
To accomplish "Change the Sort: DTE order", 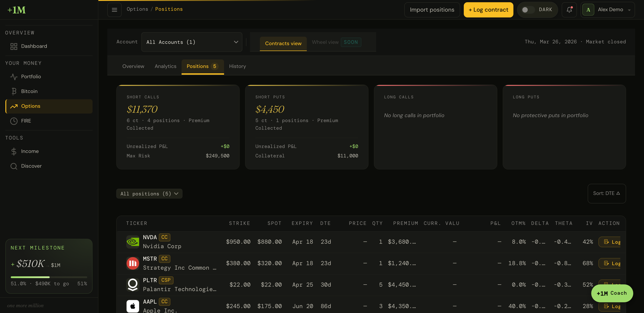I will point(606,193).
